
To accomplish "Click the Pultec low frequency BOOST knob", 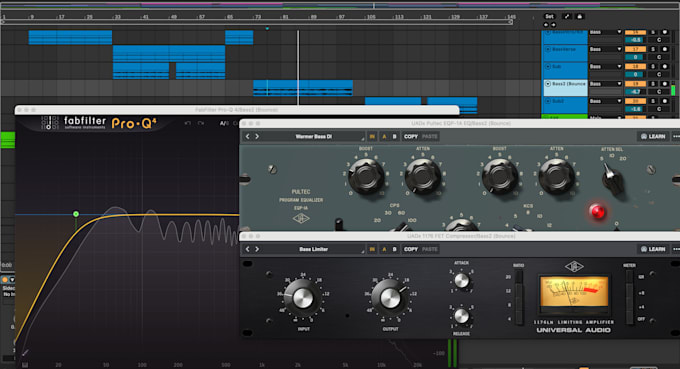I will (366, 176).
